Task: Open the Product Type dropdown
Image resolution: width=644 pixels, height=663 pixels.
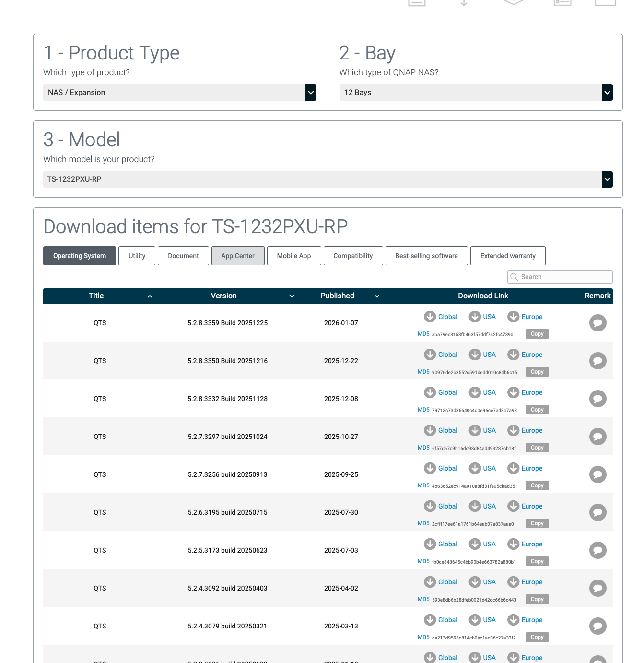Action: point(179,93)
